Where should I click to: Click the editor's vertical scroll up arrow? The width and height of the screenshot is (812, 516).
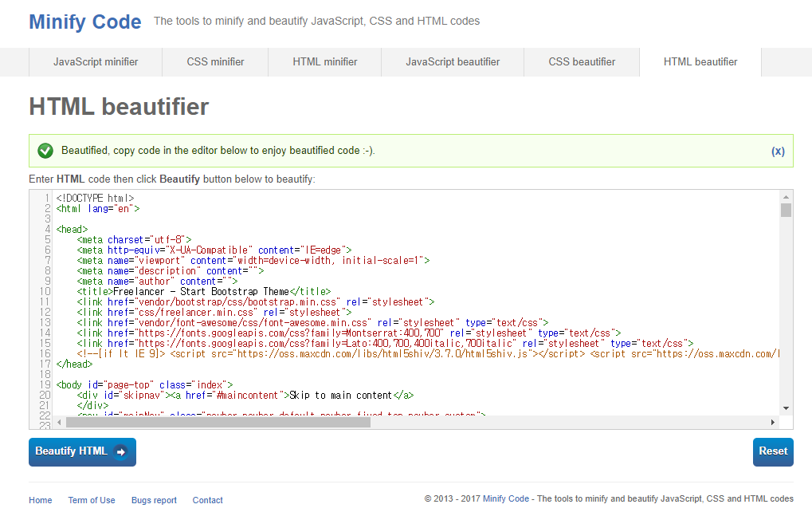[787, 197]
